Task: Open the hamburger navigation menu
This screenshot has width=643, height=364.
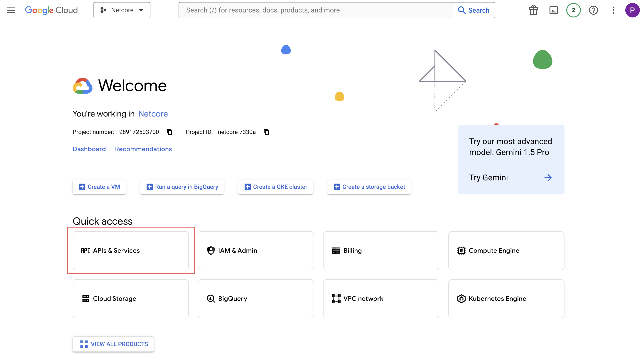Action: [11, 10]
